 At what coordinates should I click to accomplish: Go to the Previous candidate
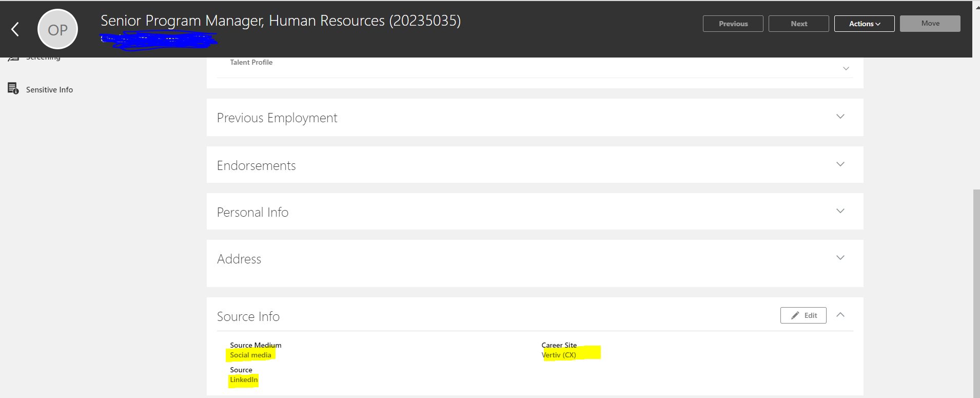pos(733,24)
